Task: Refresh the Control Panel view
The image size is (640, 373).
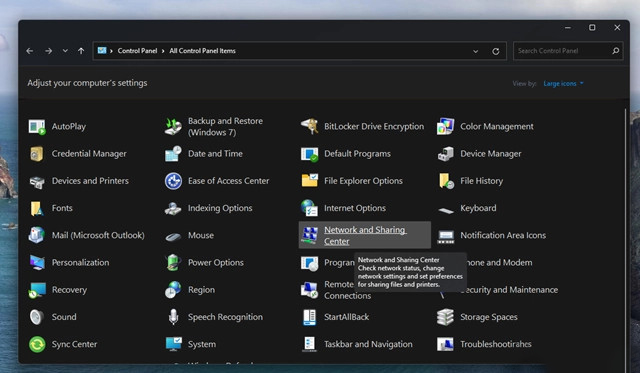Action: tap(496, 51)
